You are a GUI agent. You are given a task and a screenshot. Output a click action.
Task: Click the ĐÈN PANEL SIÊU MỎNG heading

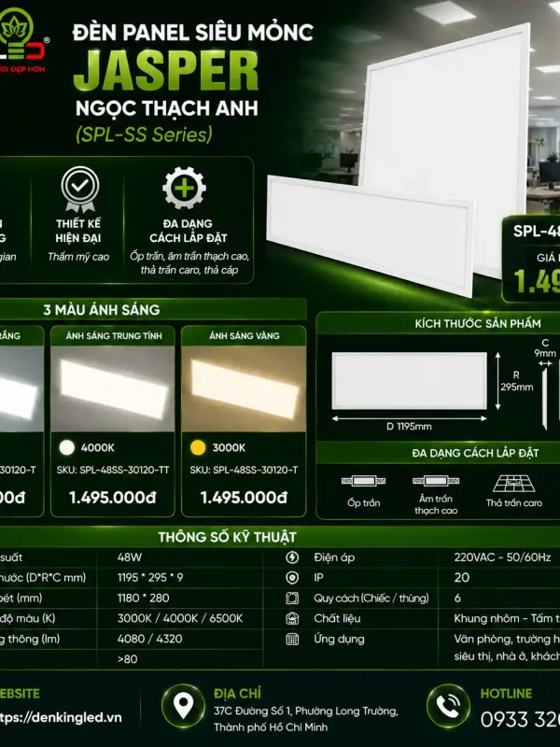193,33
